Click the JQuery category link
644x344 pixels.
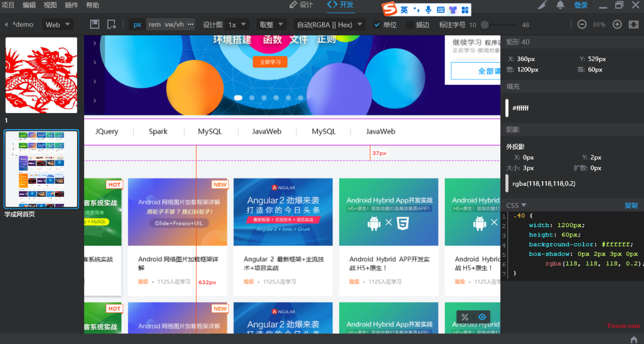point(106,131)
